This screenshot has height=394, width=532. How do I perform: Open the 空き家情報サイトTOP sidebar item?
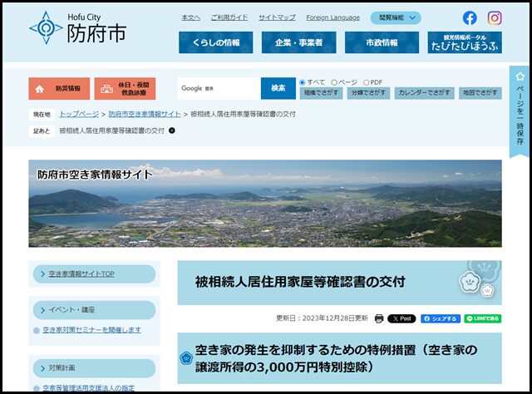pos(94,273)
